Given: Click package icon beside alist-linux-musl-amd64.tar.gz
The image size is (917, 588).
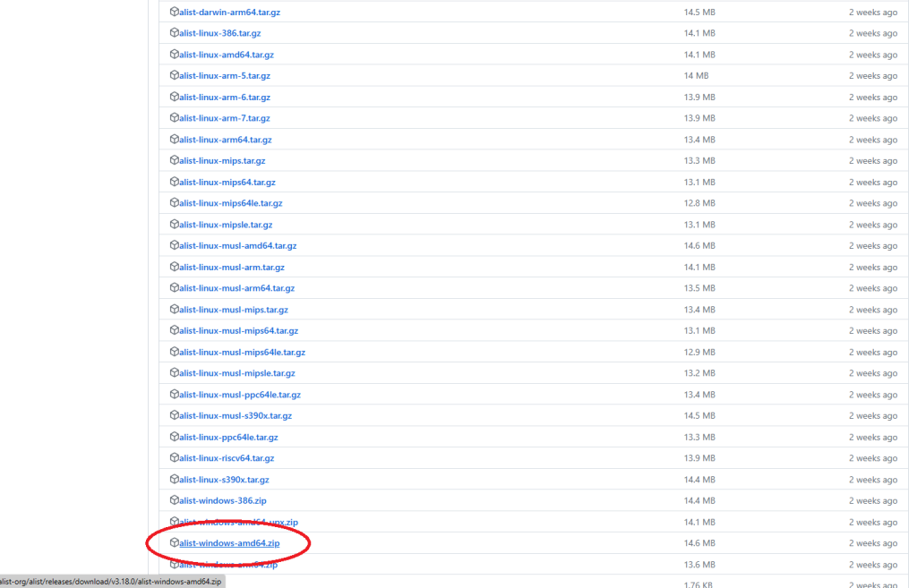Looking at the screenshot, I should tap(174, 246).
